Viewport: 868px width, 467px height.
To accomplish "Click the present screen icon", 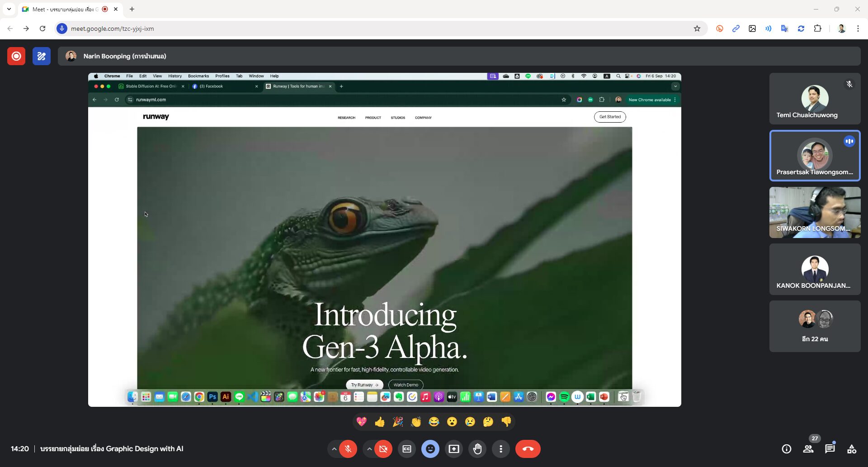I will coord(453,449).
